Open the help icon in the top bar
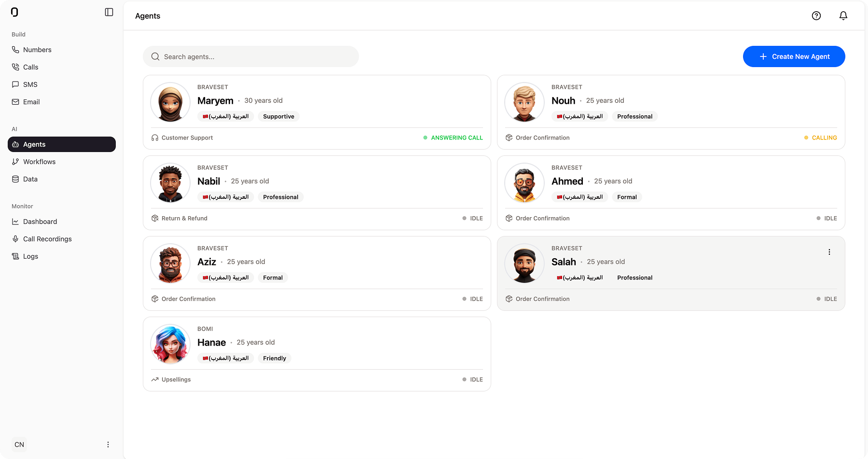Image resolution: width=868 pixels, height=459 pixels. click(x=816, y=15)
